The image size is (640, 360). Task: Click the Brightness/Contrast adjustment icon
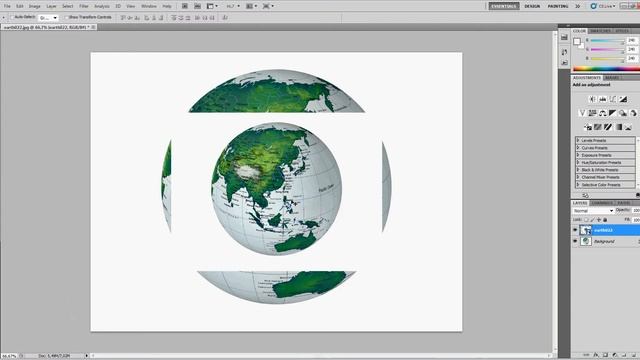(593, 99)
